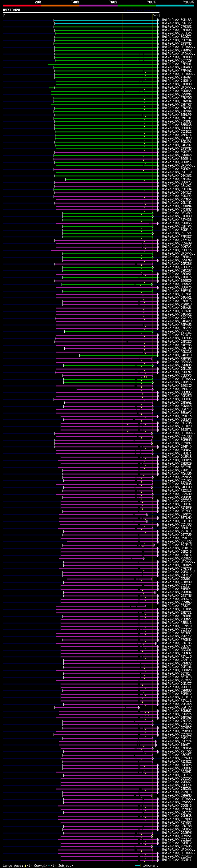
Task: Click the cyan ~100% identity legend bar
Action: [175, 6]
